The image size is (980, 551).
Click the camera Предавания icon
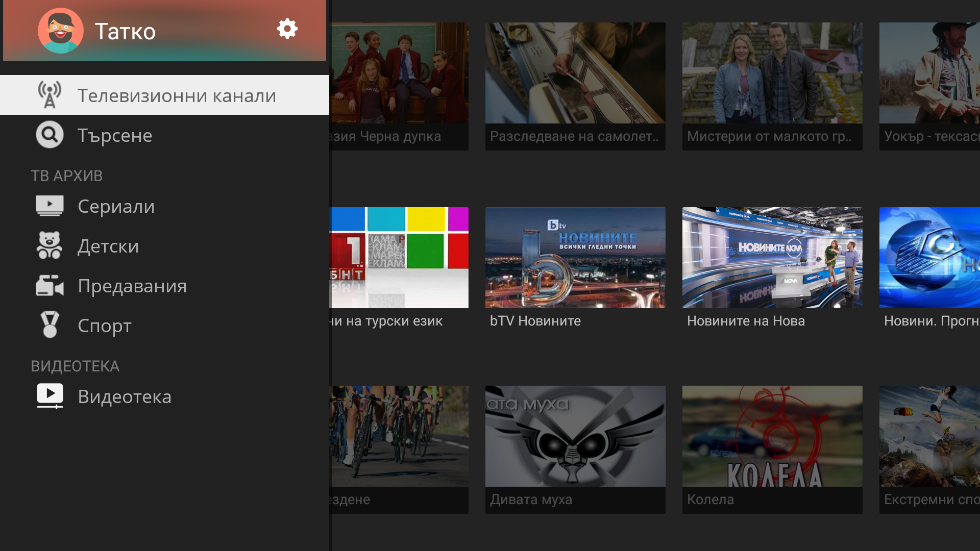coord(50,286)
